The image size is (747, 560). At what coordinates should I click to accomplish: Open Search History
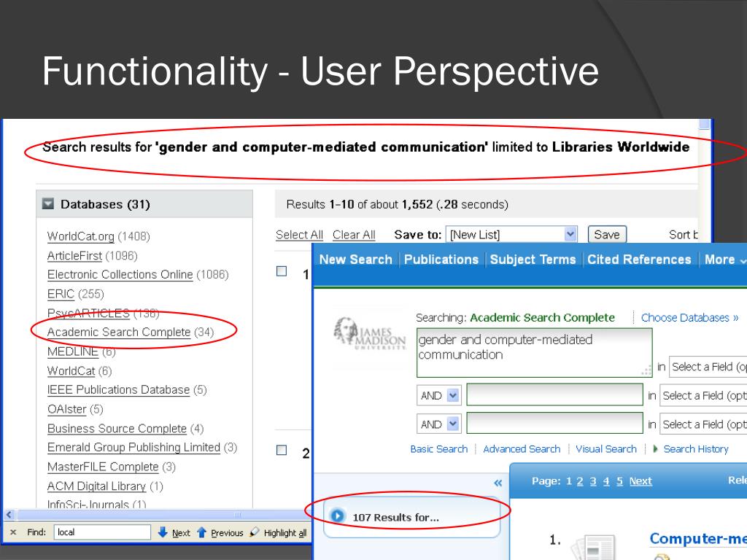coord(695,449)
